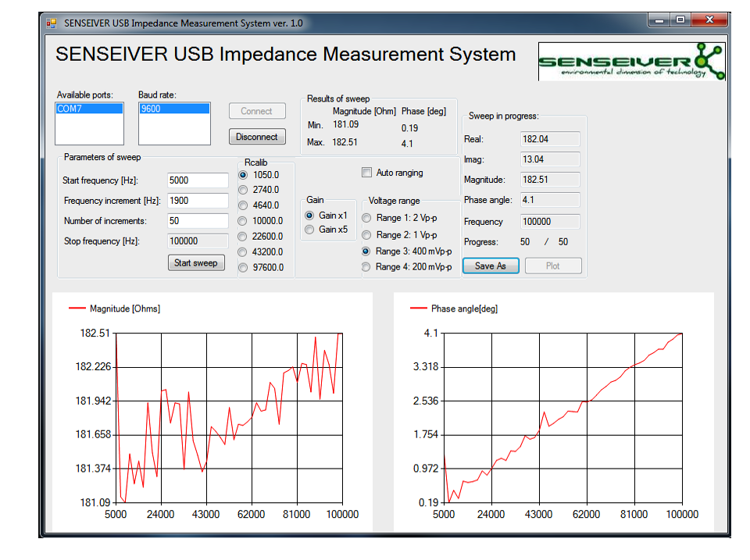Screen dimensions: 750x560
Task: Click the Phase angle chart legend
Action: click(x=453, y=309)
